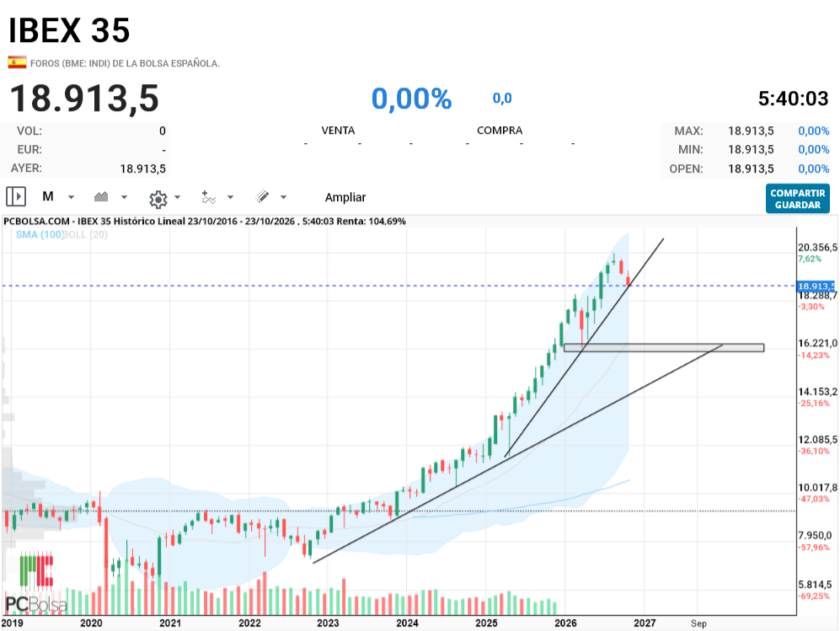Viewport: 840px width, 631px height.
Task: Click the PCBolsa logo in chart
Action: click(x=36, y=584)
